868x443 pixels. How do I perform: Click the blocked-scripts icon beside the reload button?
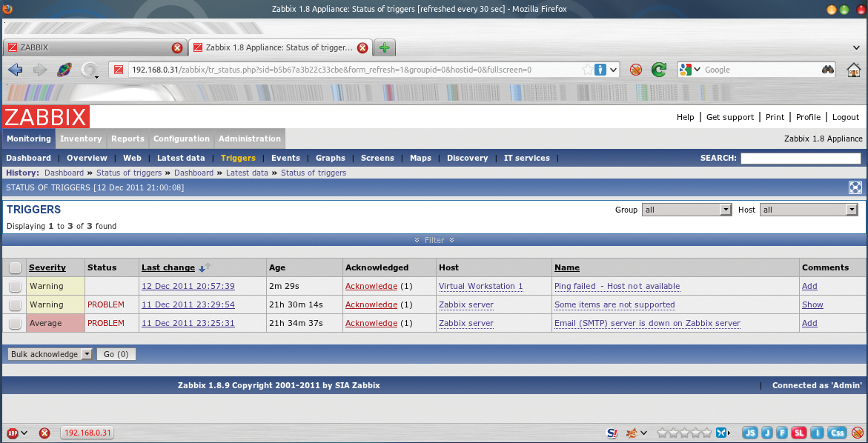coord(635,70)
